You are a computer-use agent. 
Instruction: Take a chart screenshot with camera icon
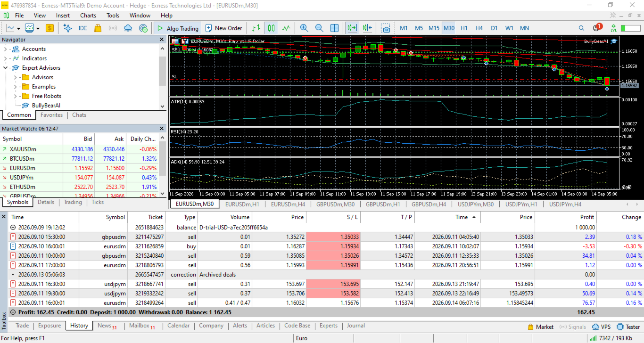(x=386, y=28)
